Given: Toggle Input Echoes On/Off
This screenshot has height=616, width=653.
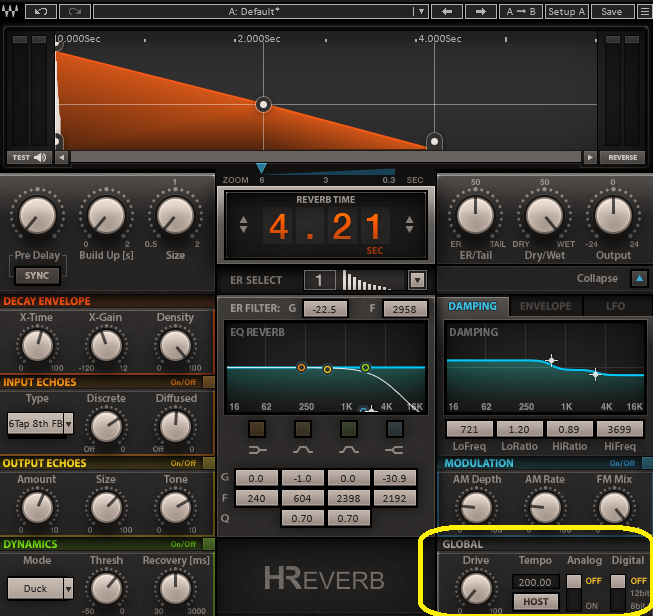Looking at the screenshot, I should click(208, 382).
